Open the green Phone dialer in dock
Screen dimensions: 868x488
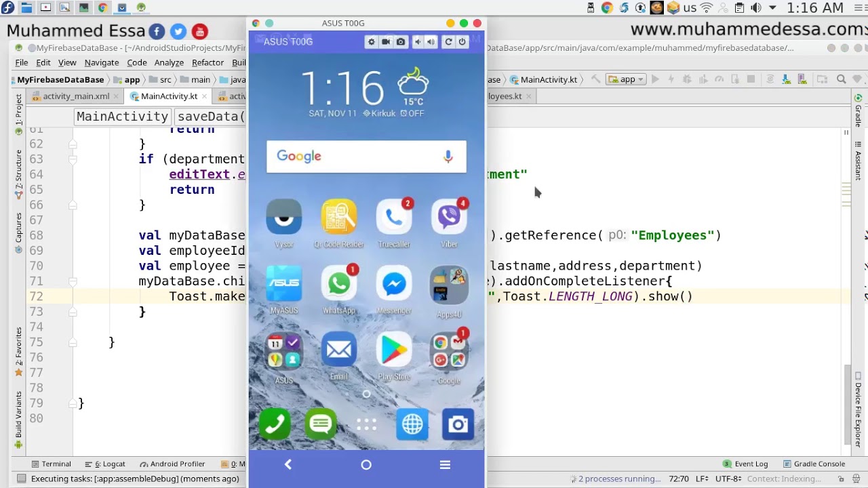click(x=275, y=424)
